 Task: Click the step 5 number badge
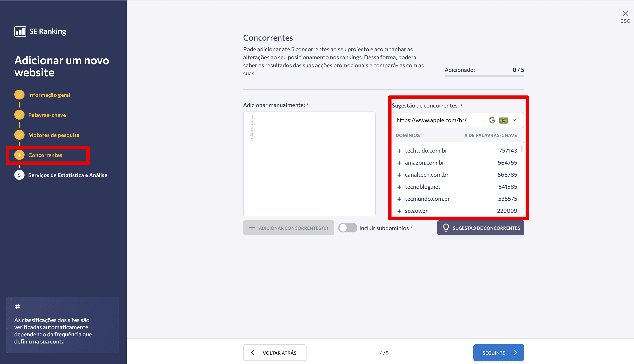coord(19,175)
